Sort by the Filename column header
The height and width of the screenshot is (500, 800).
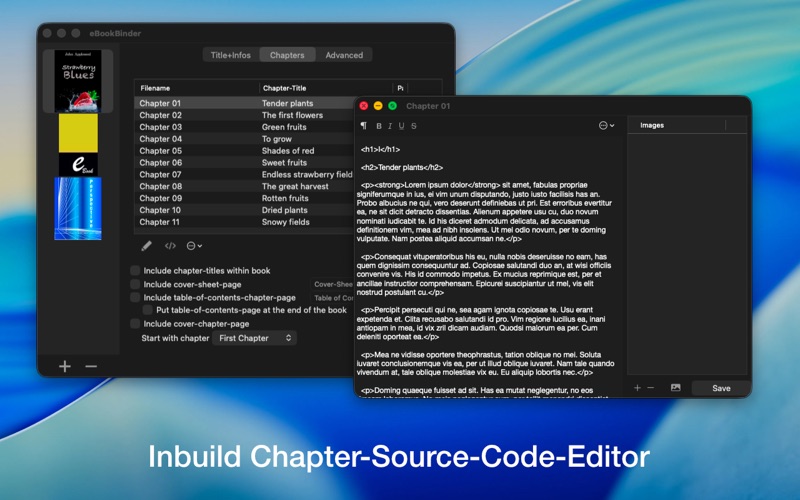point(196,88)
